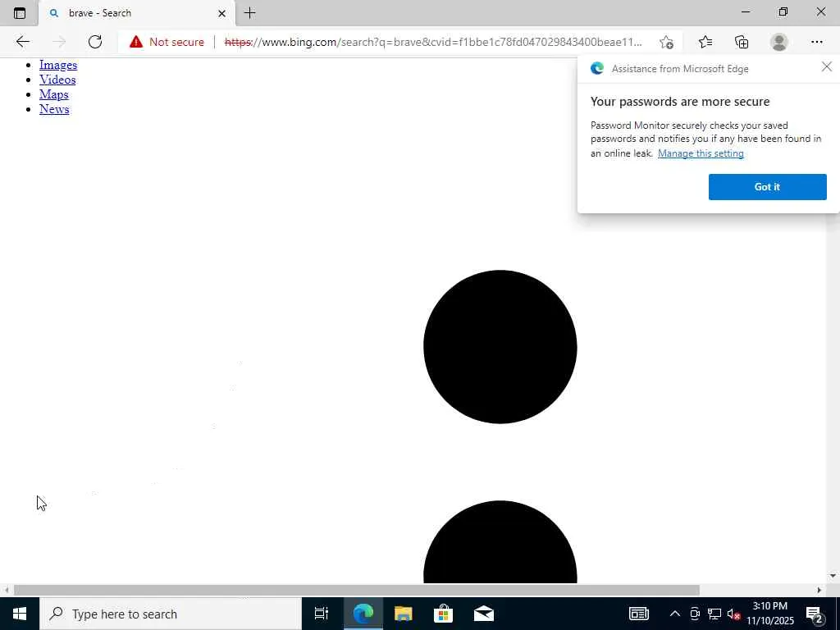
Task: Open the tab actions menu icon
Action: [20, 13]
